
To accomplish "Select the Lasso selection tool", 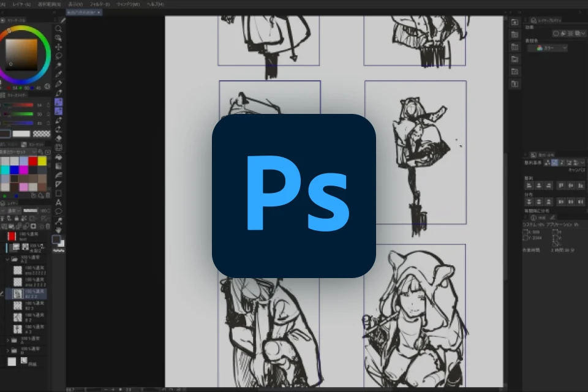I will point(59,56).
